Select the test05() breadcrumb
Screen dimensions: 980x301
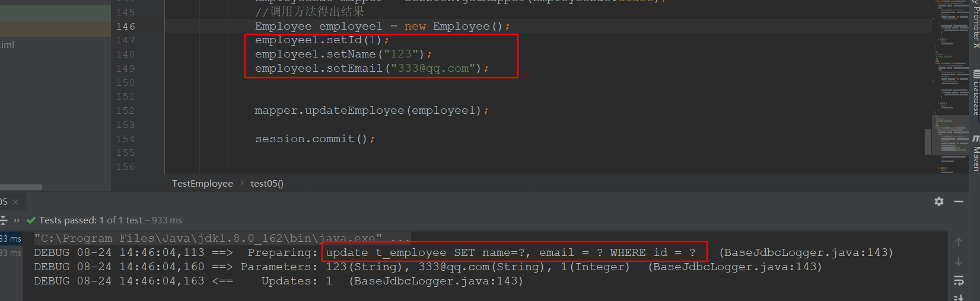point(267,184)
